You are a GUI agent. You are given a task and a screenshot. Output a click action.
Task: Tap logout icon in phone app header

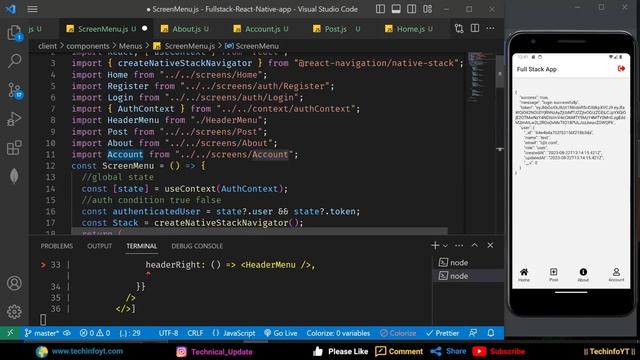[x=621, y=69]
